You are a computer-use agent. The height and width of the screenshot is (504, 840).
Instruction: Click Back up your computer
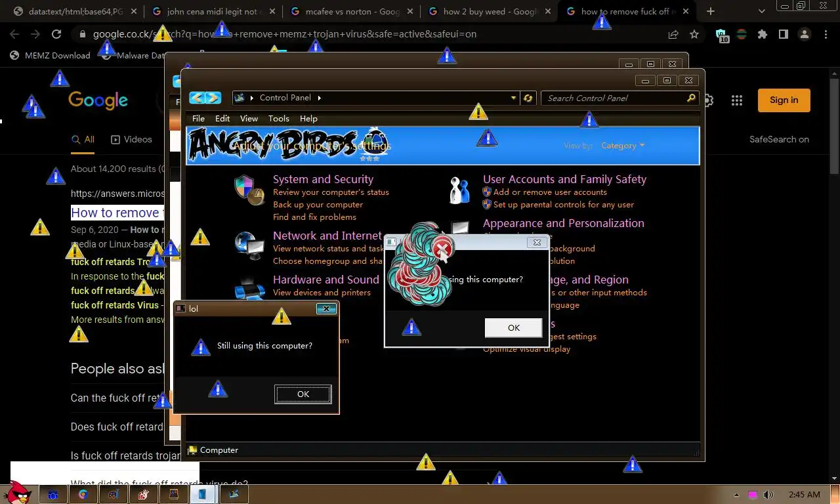[318, 205]
